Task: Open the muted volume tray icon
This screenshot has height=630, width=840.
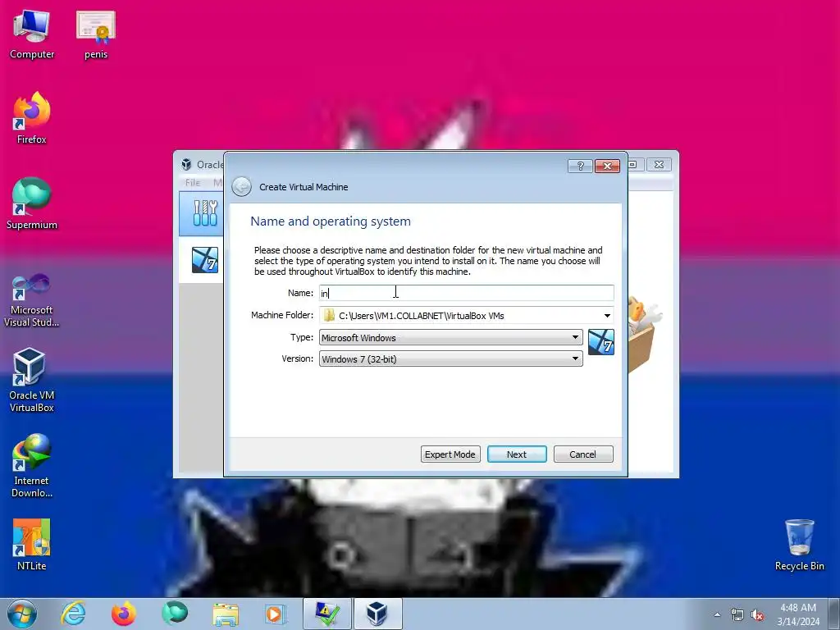Action: (x=757, y=614)
